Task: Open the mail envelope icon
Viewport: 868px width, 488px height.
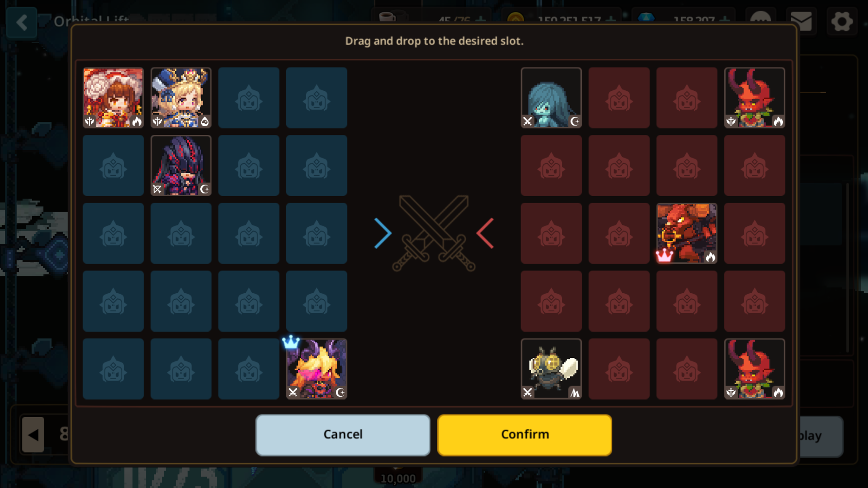Action: (x=801, y=21)
